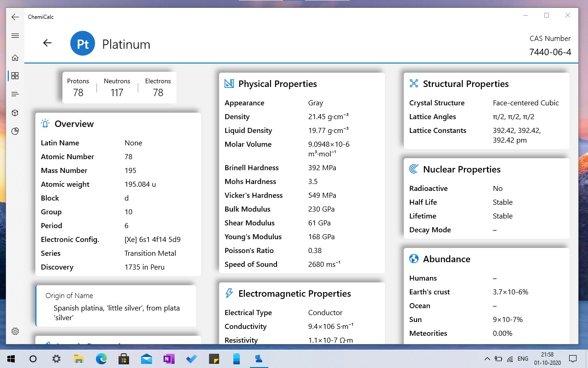
Task: Select the Electromagnetic Properties heading
Action: [x=295, y=293]
